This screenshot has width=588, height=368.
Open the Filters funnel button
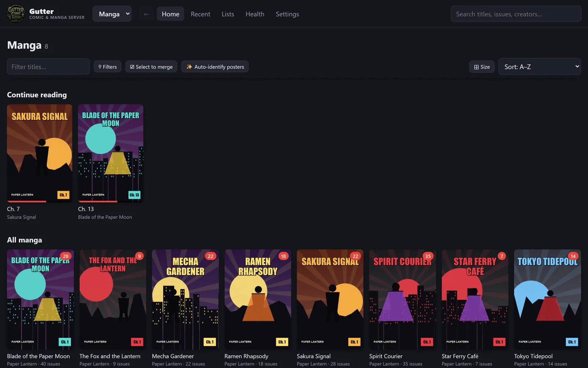[x=107, y=67]
